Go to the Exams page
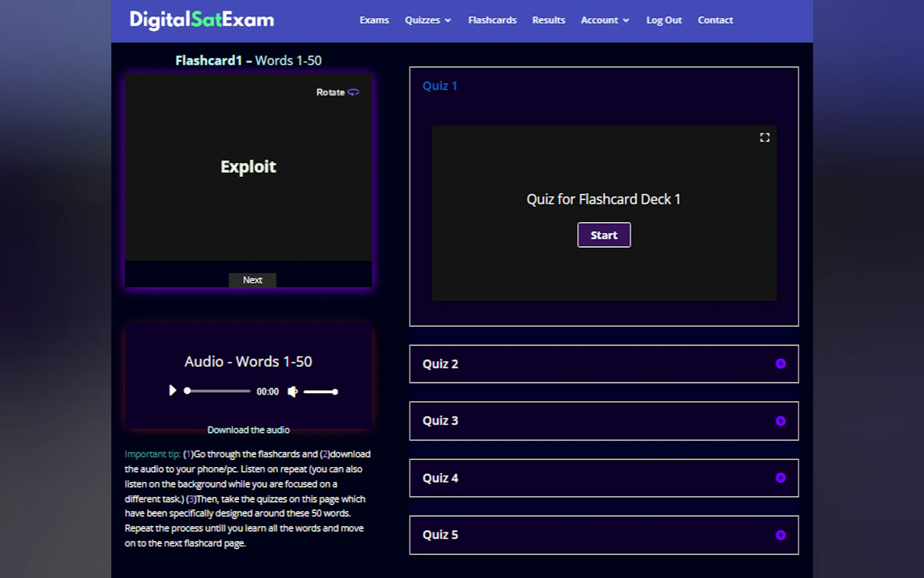Screen dimensions: 924x578 coord(374,20)
